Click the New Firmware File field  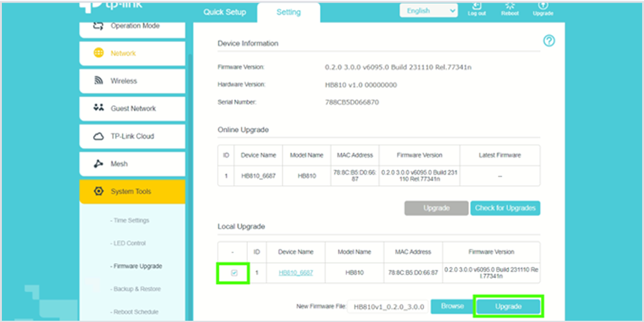coord(388,307)
